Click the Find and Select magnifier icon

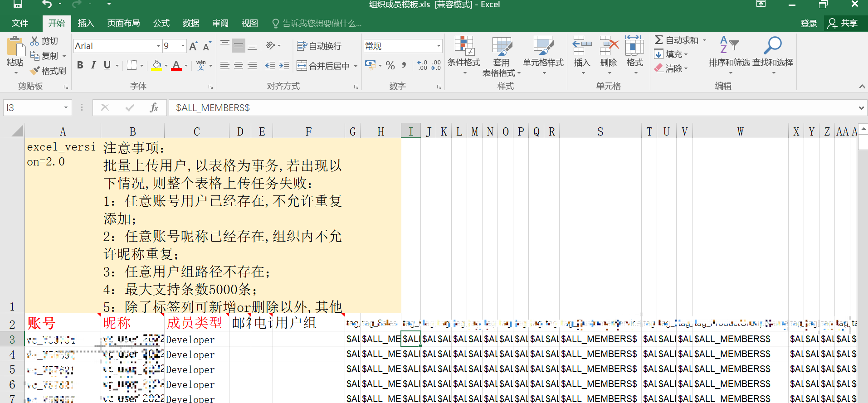(772, 46)
